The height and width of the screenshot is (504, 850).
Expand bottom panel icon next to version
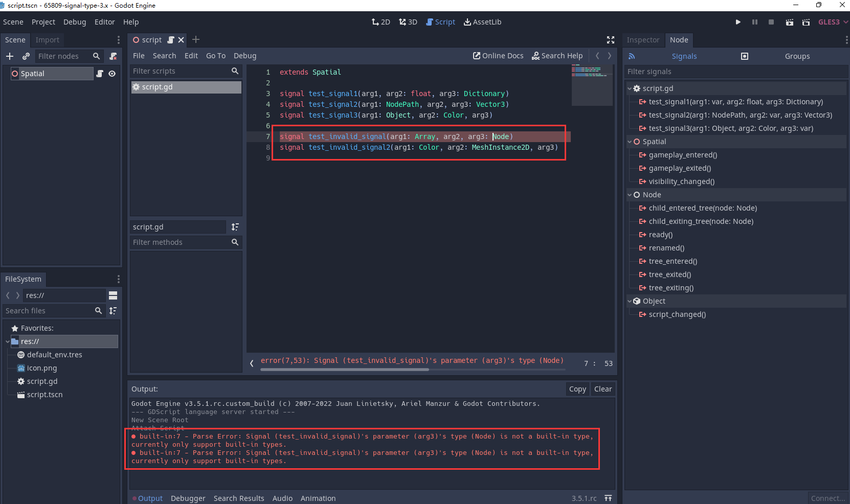click(x=608, y=498)
